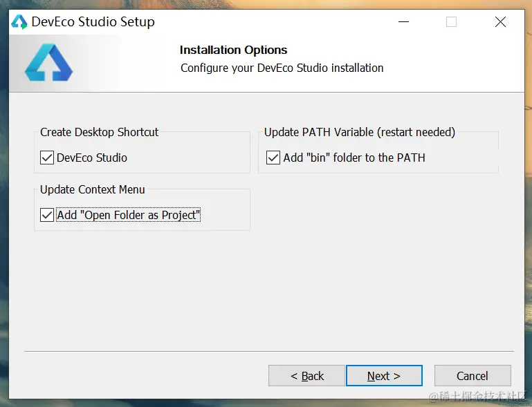Screen dimensions: 532x407
Task: Proceed by pressing the Next button
Action: pyautogui.click(x=384, y=376)
